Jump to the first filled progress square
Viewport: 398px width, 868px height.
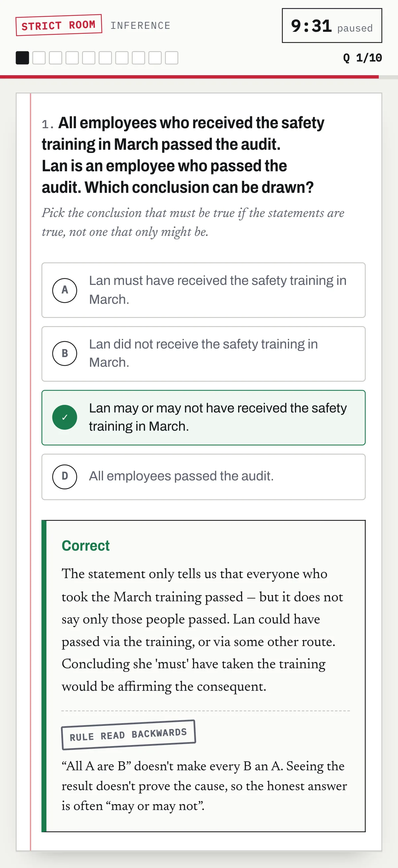pos(22,58)
